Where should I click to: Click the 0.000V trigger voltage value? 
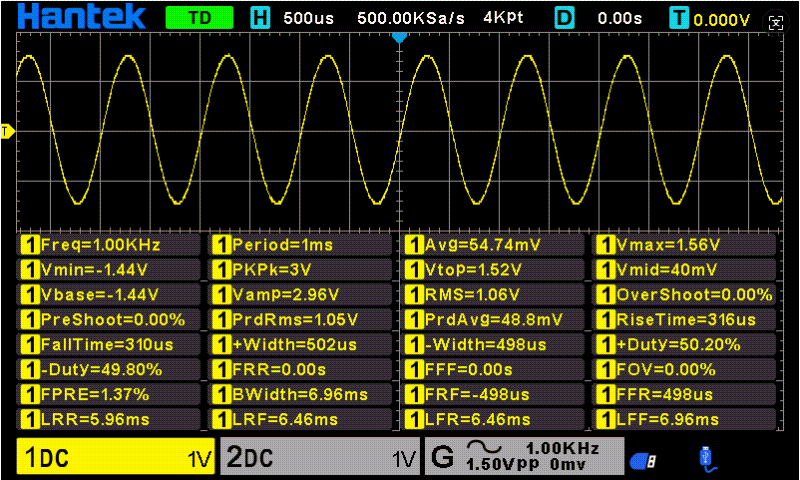(x=722, y=19)
